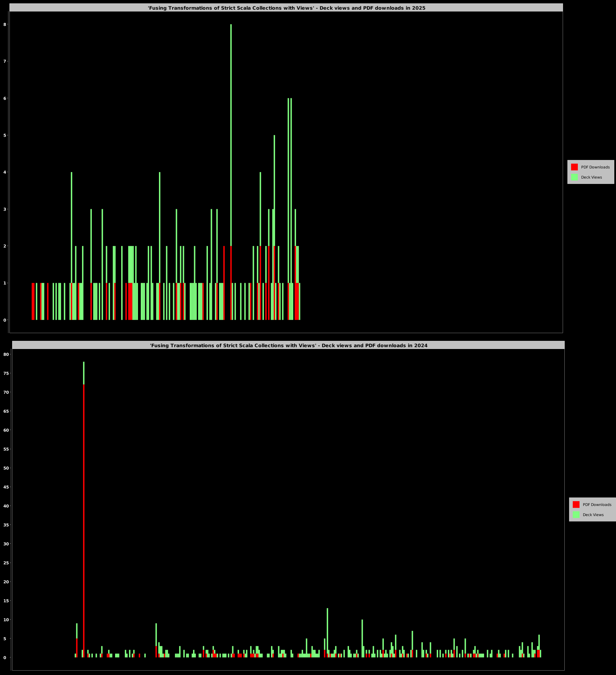Select the Deck Views label in 2025 legend
Viewport: 616px width, 675px height.
click(x=591, y=177)
